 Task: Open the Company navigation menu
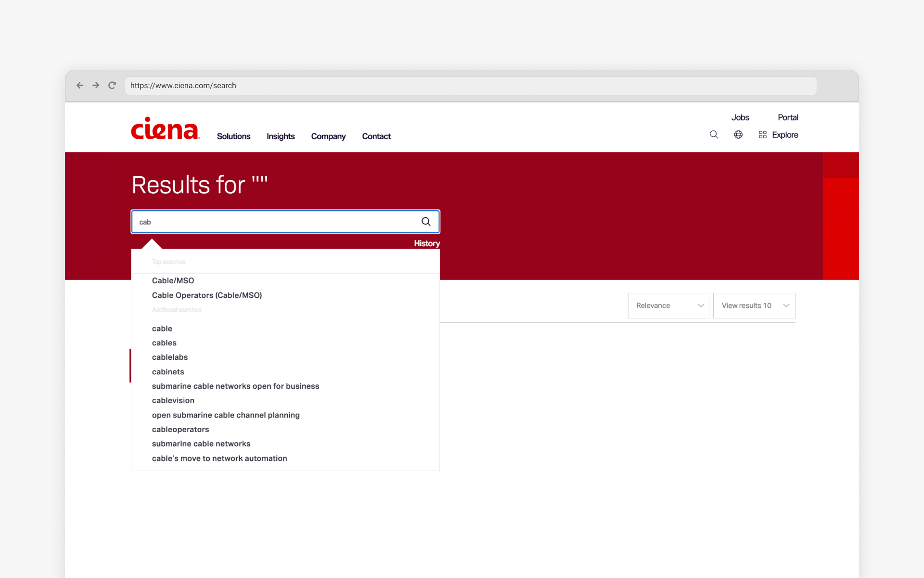tap(328, 136)
